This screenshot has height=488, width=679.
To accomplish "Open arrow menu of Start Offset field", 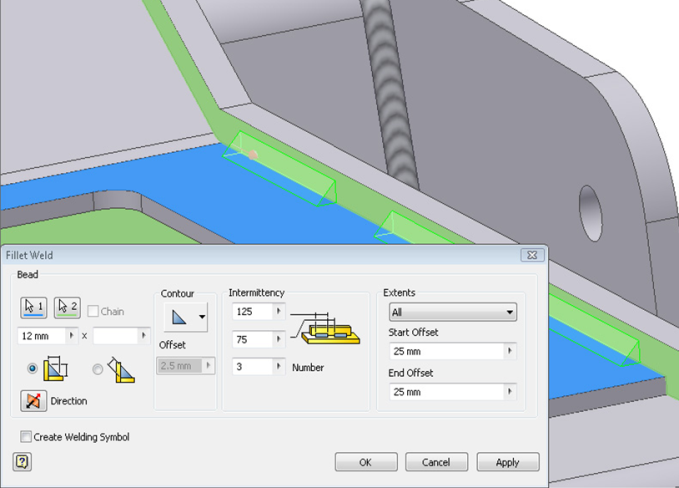I will pos(510,351).
